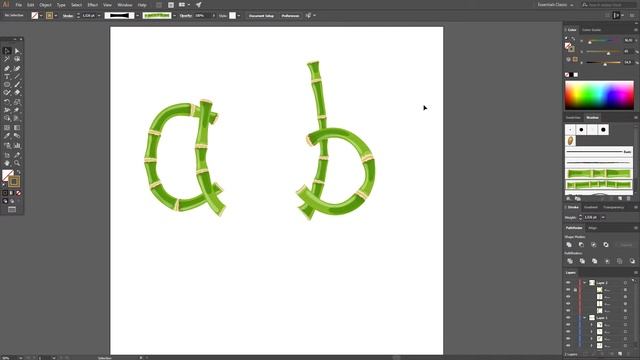Select the Column Graph tool
This screenshot has width=640, height=360.
tap(17, 145)
